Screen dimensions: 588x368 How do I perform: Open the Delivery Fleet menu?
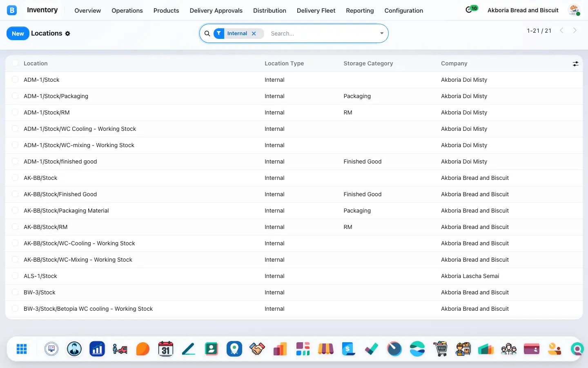click(316, 11)
